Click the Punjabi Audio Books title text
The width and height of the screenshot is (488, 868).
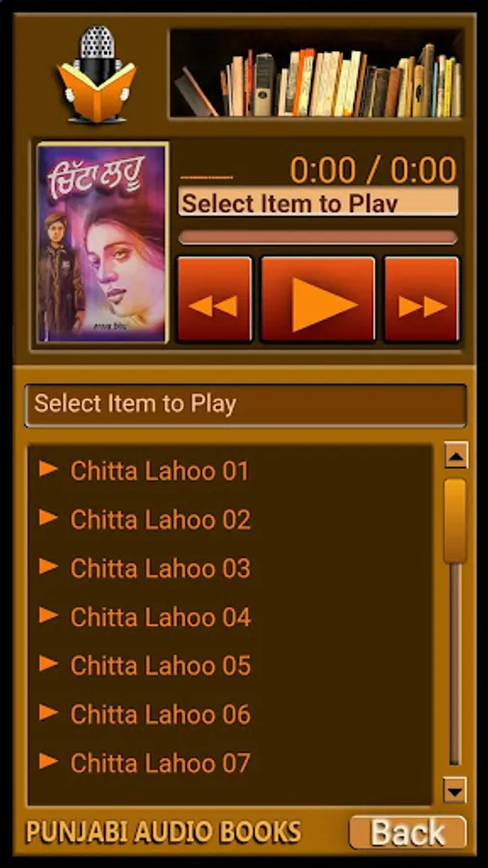click(x=164, y=832)
